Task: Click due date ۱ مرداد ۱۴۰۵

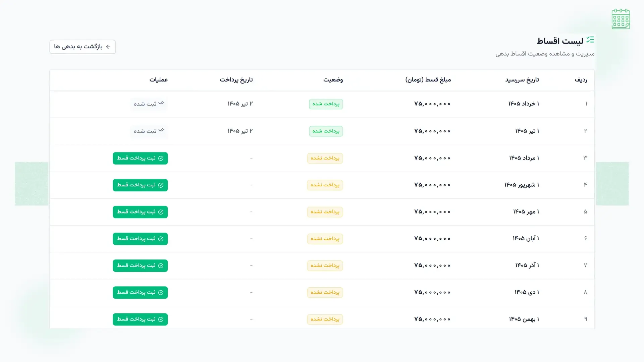Action: pos(524,158)
